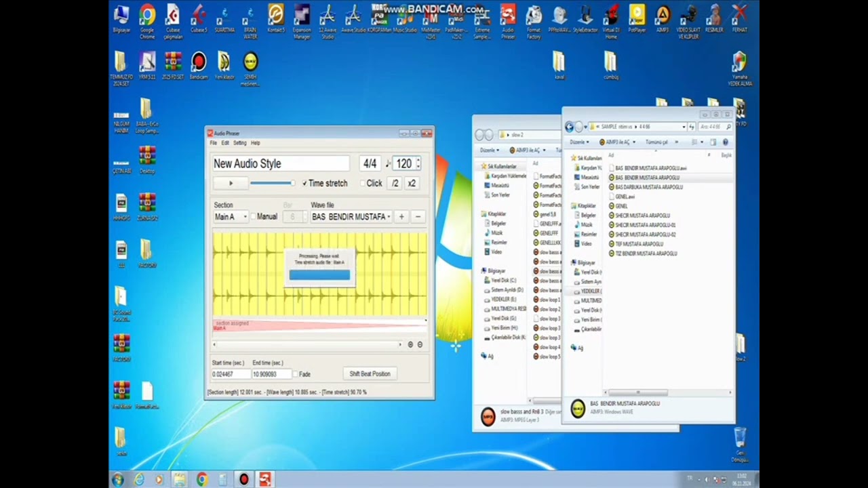This screenshot has width=868, height=488.
Task: Open the Section dropdown showing Main A
Action: point(231,217)
